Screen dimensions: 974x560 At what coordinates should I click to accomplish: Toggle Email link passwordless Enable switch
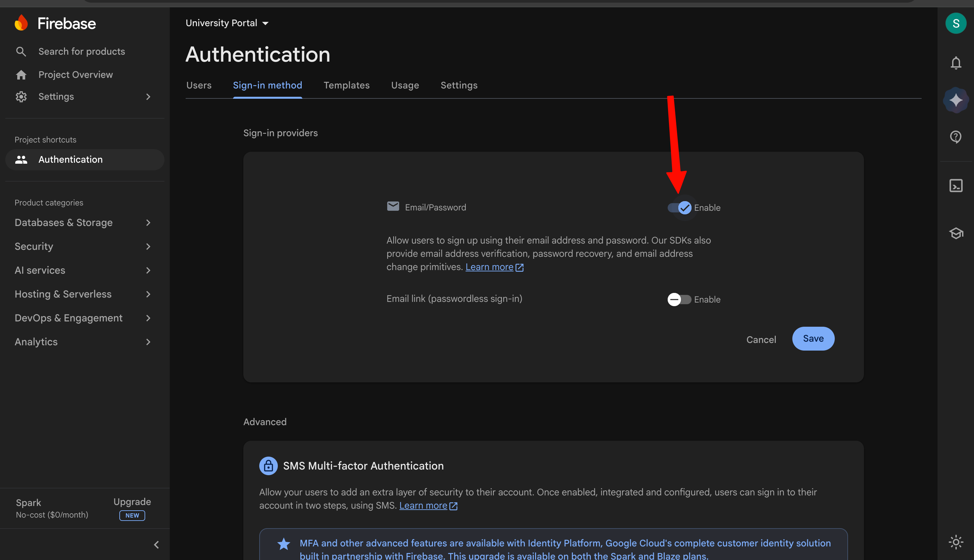coord(679,299)
